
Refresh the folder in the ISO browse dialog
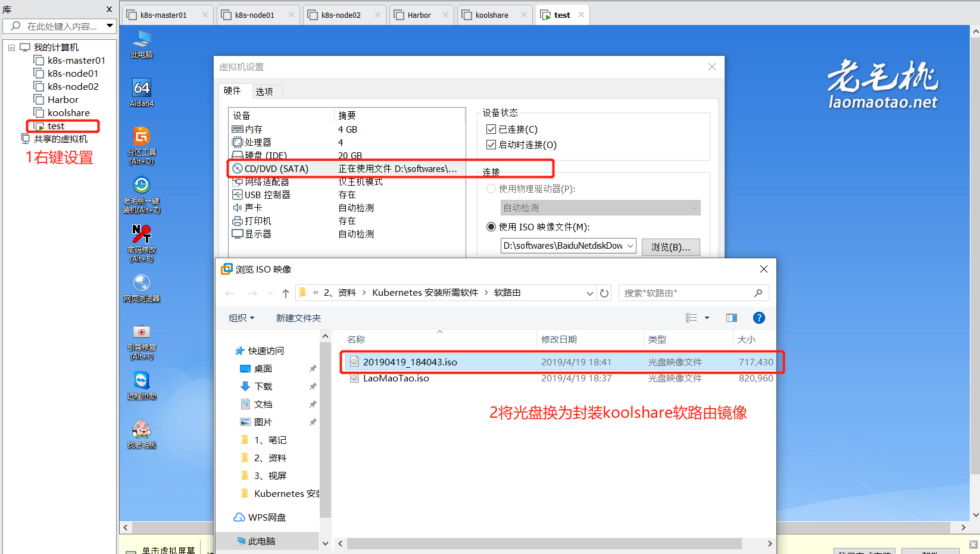tap(604, 293)
